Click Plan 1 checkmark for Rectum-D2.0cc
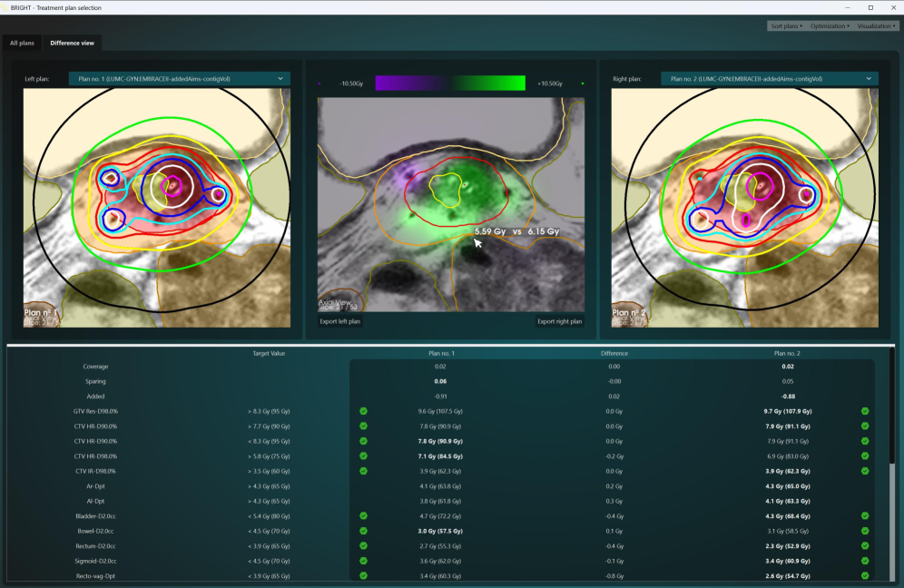This screenshot has height=588, width=904. (363, 545)
